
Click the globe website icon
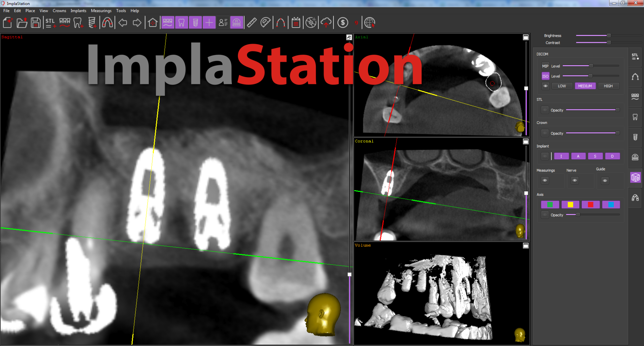tap(370, 23)
